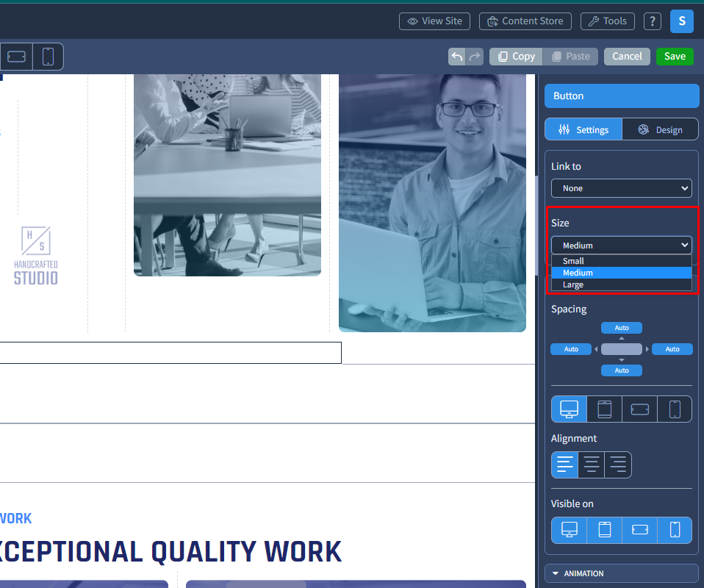This screenshot has height=588, width=704.
Task: Toggle visibility on mobile phone
Action: coord(675,530)
